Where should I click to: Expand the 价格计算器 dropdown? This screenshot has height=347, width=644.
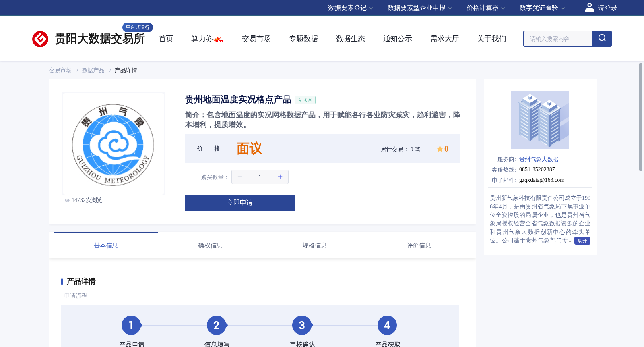click(485, 8)
